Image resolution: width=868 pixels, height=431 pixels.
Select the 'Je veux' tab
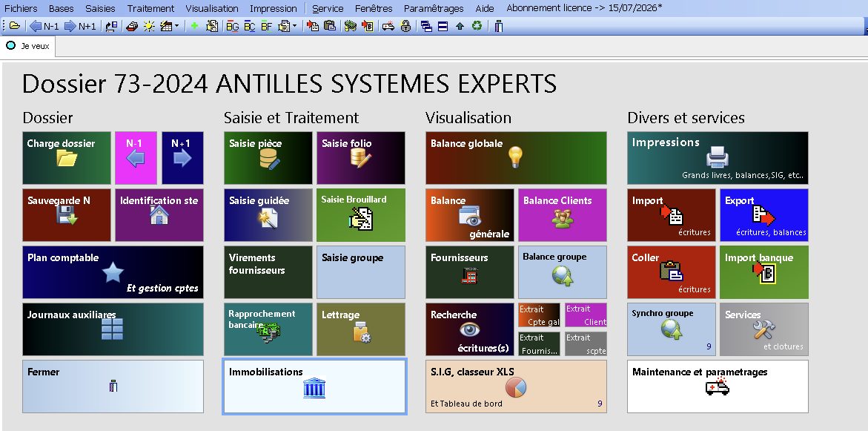[28, 45]
